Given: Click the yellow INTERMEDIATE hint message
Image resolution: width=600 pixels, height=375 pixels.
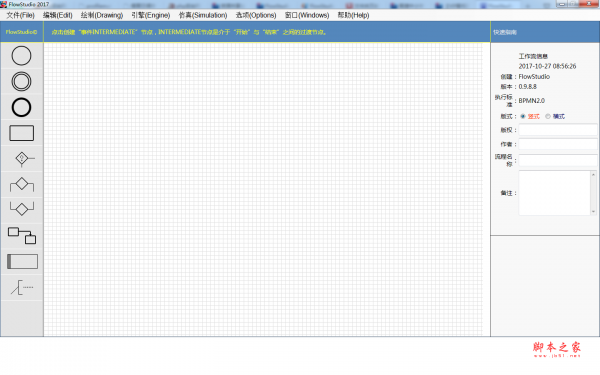Looking at the screenshot, I should 189,32.
